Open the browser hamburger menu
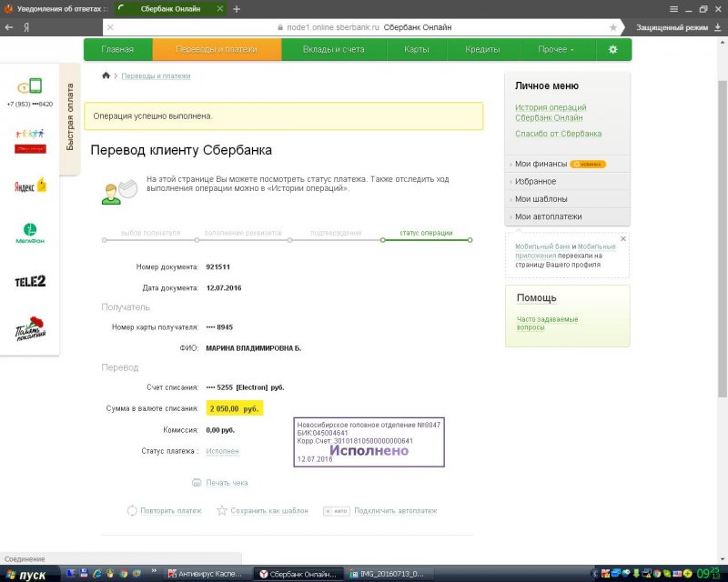This screenshot has width=728, height=582. point(673,9)
